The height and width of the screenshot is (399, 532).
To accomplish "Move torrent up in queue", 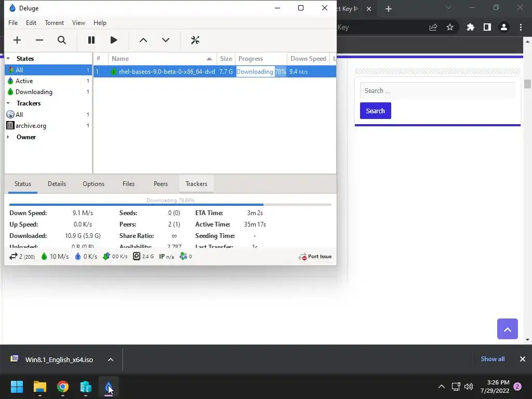I will (143, 40).
